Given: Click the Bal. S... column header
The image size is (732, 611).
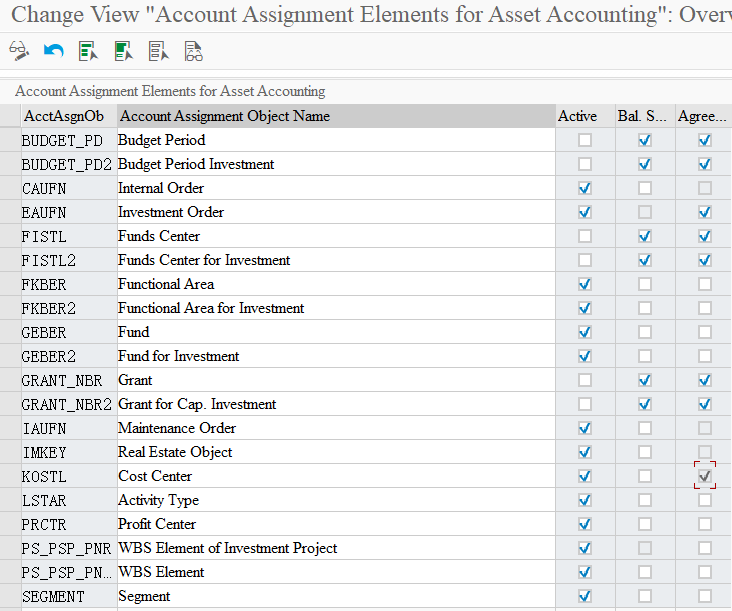Looking at the screenshot, I should (645, 116).
